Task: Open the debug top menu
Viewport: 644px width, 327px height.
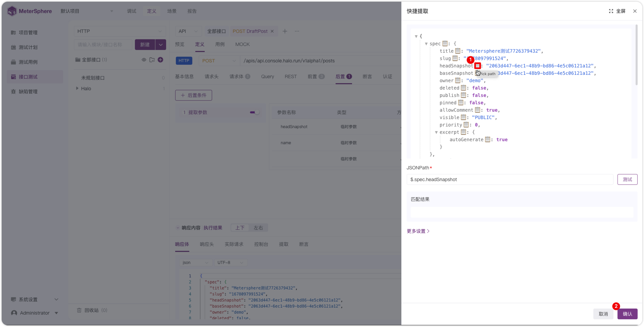Action: (x=132, y=11)
